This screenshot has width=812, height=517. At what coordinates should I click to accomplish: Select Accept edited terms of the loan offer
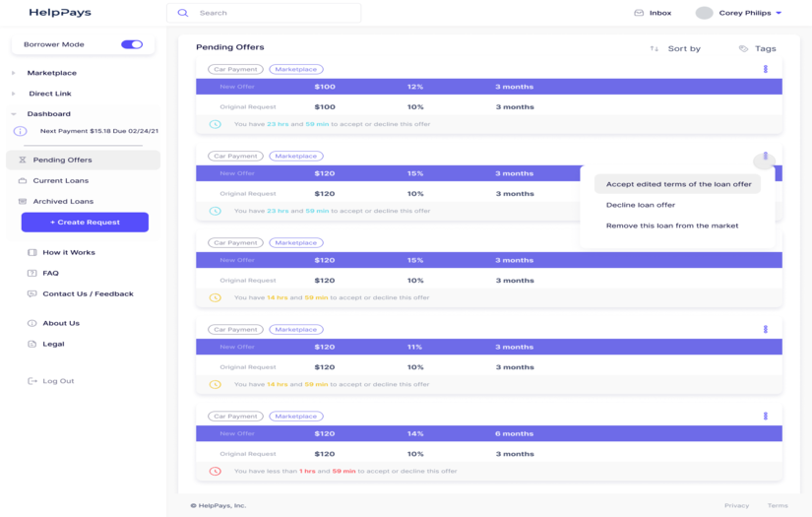(678, 184)
